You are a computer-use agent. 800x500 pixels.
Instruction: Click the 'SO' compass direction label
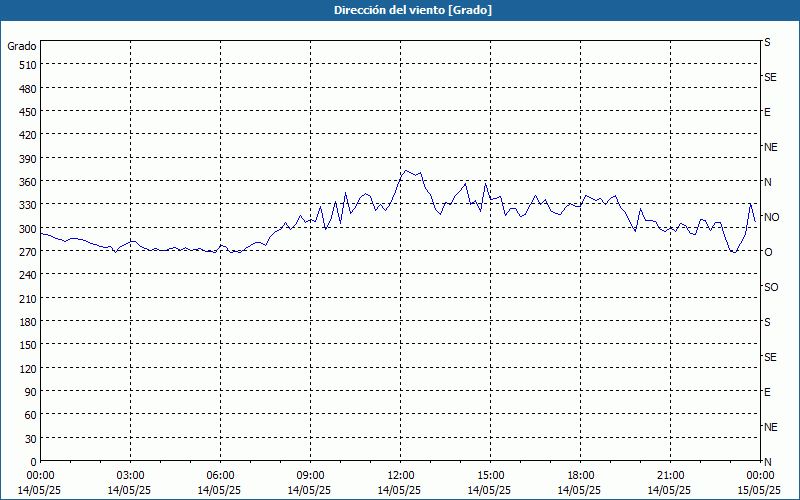click(x=771, y=287)
